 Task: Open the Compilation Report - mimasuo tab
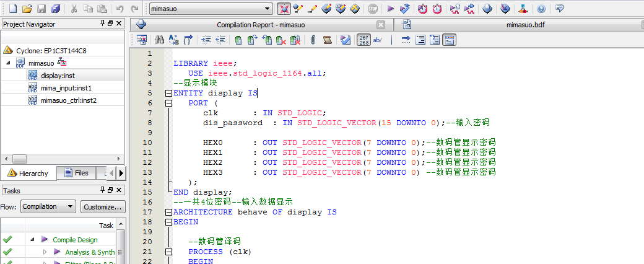pos(261,25)
